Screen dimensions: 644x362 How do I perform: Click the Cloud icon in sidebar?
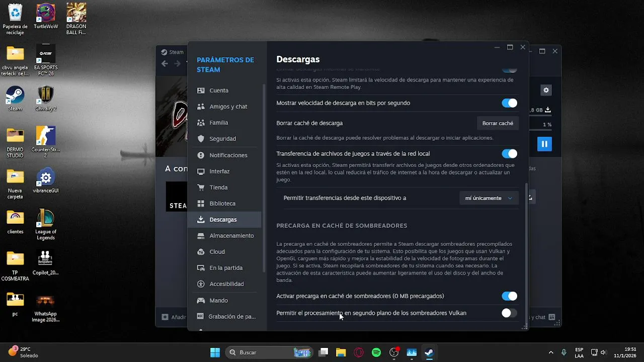pos(201,252)
